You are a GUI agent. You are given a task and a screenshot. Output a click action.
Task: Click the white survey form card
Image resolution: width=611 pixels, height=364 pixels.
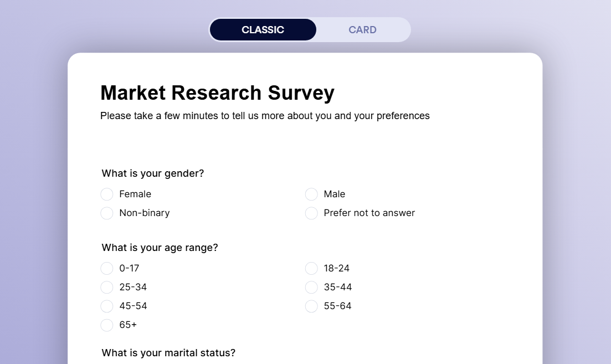click(x=305, y=144)
